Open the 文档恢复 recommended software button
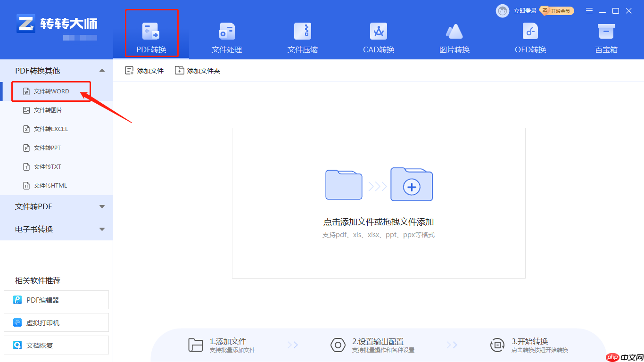Viewport: 644px width, 362px height. 56,345
